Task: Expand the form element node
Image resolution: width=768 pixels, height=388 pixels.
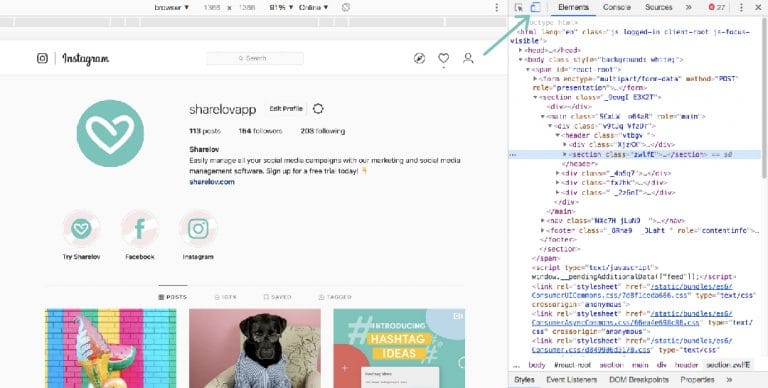Action: [x=535, y=78]
